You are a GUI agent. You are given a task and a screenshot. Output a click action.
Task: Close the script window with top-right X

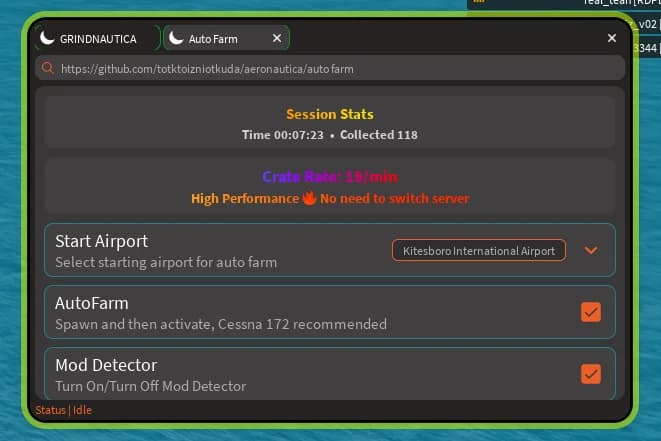pyautogui.click(x=612, y=38)
